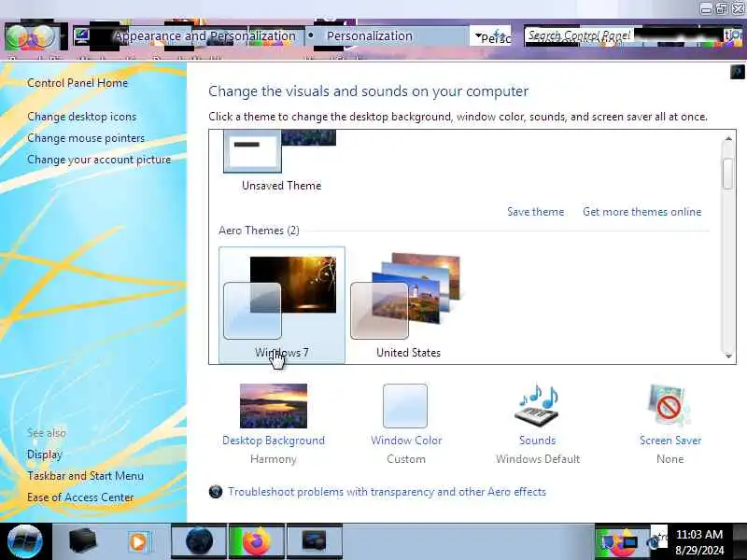
Task: Open the help icon at top right
Action: pos(737,72)
